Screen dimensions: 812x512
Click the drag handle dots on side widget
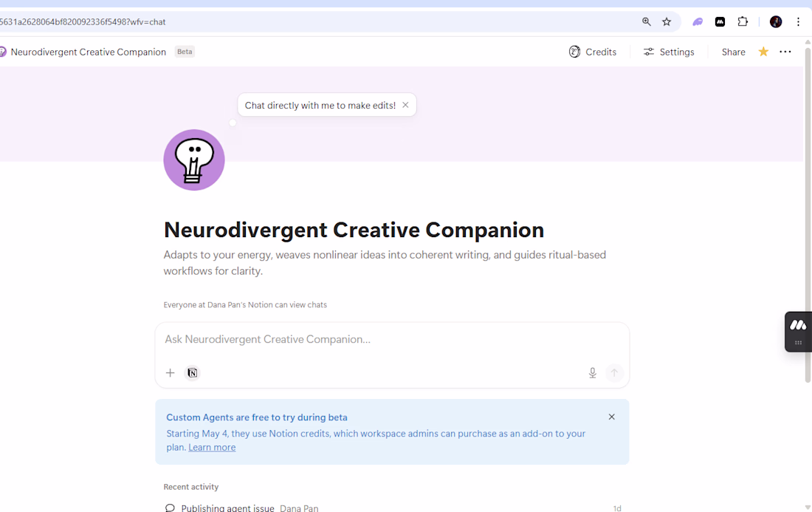[798, 343]
